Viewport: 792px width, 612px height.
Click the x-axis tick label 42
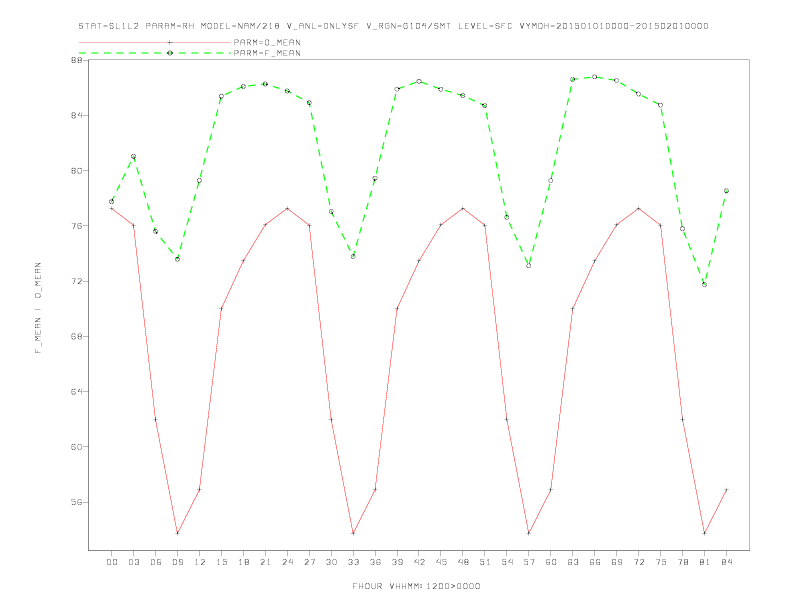419,562
